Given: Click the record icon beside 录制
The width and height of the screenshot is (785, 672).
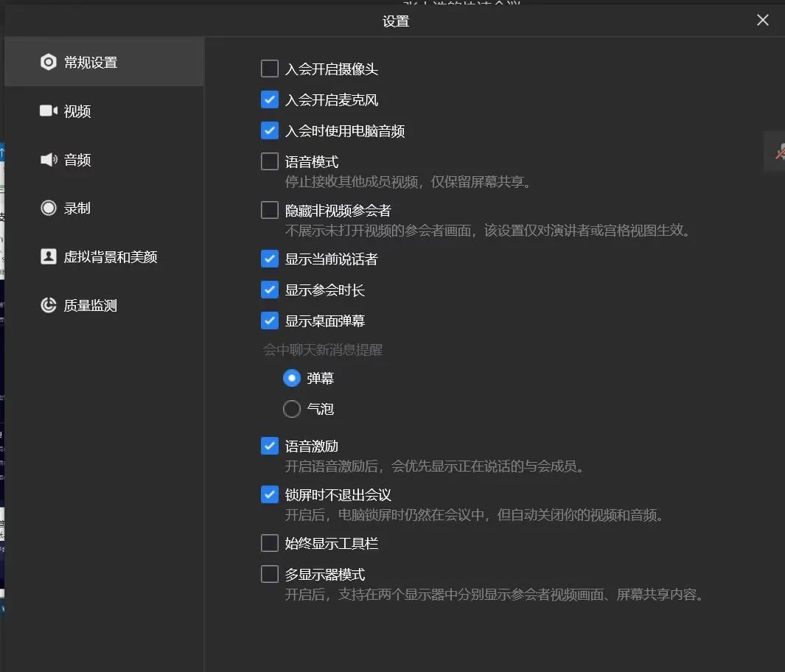Looking at the screenshot, I should coord(48,208).
